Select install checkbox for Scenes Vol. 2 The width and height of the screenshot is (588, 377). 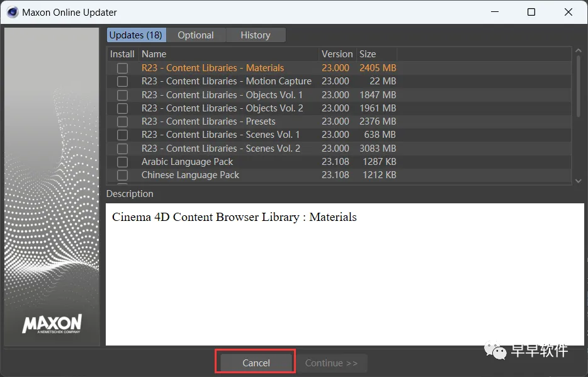[x=122, y=149]
